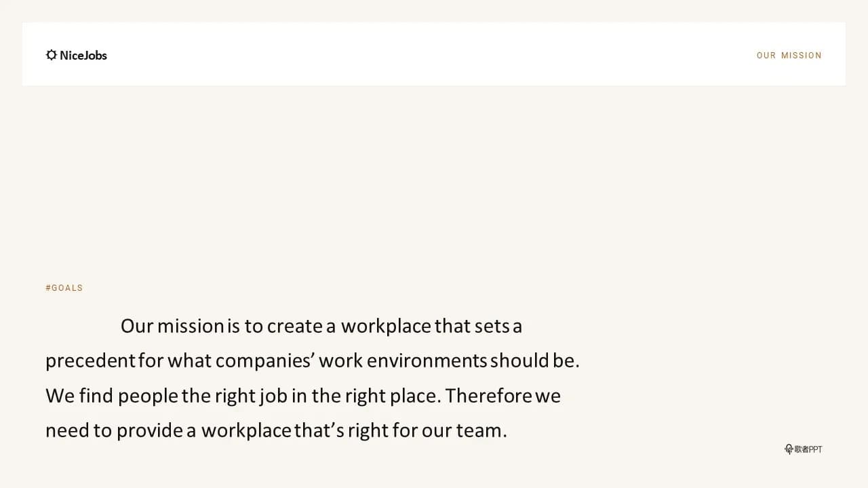Click the word 'precedent' starting the second line

(91, 361)
